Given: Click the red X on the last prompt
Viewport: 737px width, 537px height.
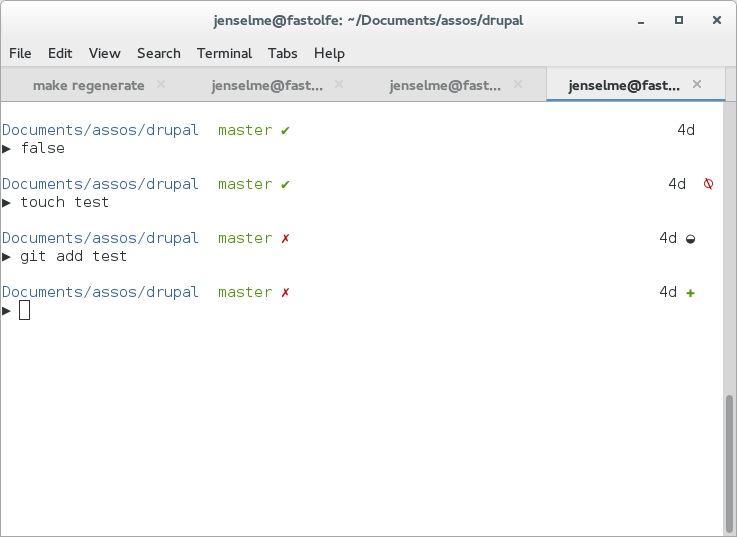Looking at the screenshot, I should (x=285, y=292).
